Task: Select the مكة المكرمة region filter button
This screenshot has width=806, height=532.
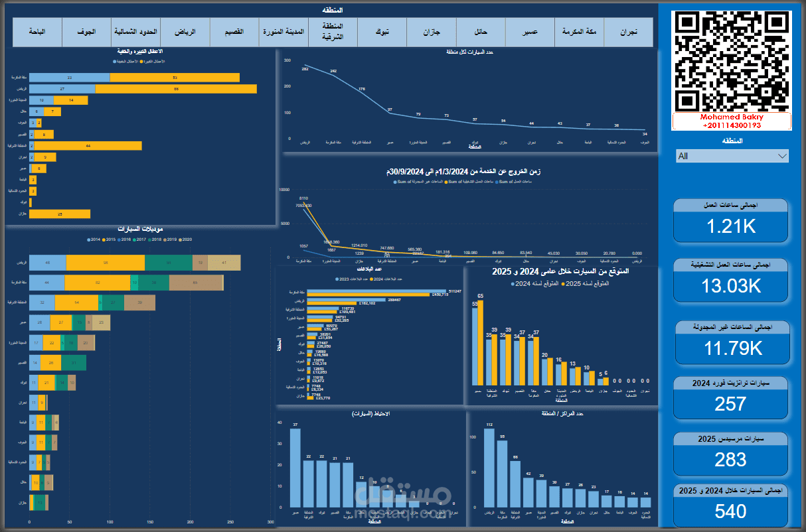Action: [579, 32]
